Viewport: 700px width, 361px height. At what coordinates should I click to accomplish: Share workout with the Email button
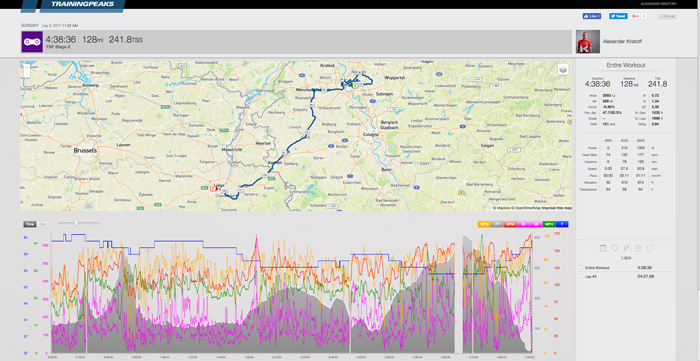coord(667,16)
